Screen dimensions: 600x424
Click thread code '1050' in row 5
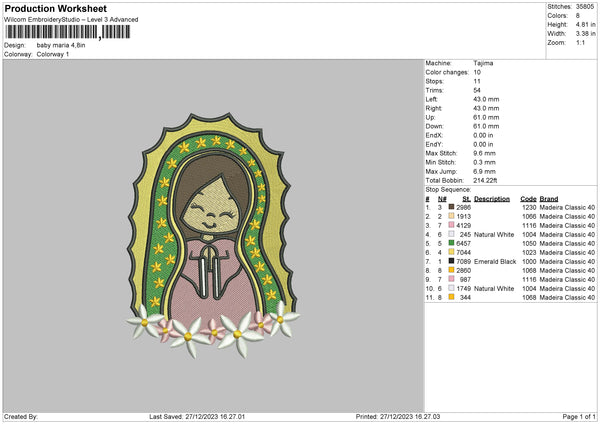(529, 243)
